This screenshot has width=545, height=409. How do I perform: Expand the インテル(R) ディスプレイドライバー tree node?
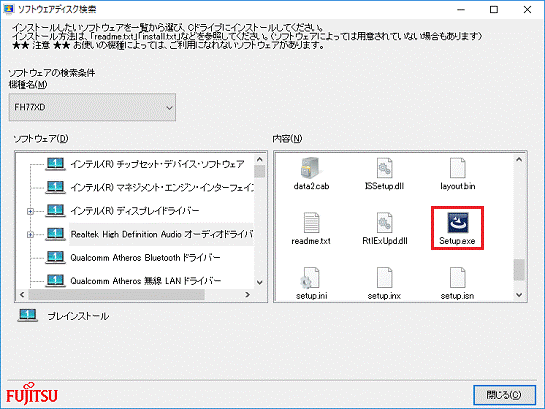[31, 211]
